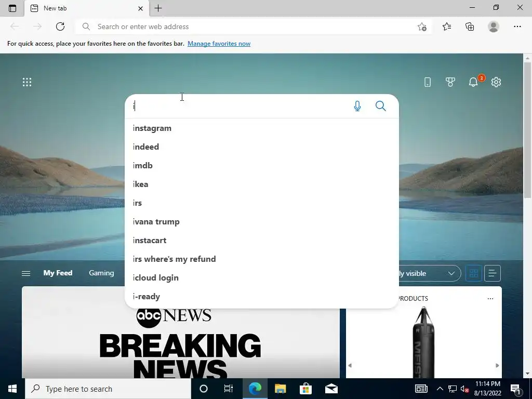532x399 pixels.
Task: Follow the Manage favorites now link
Action: 219,44
